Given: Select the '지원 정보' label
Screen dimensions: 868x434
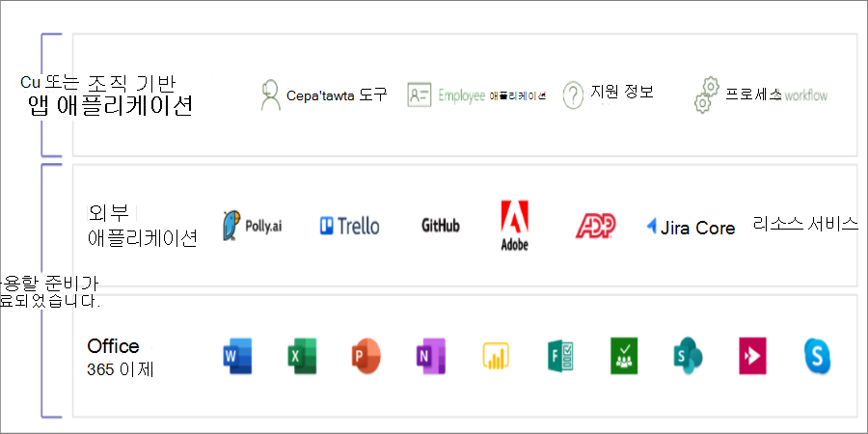Looking at the screenshot, I should tap(622, 92).
